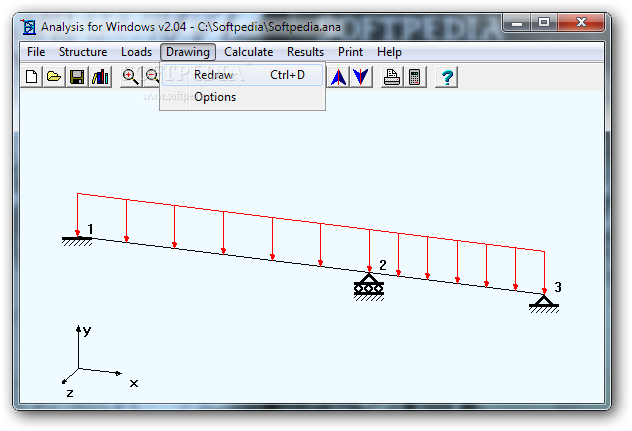Click the New file toolbar icon

(31, 77)
